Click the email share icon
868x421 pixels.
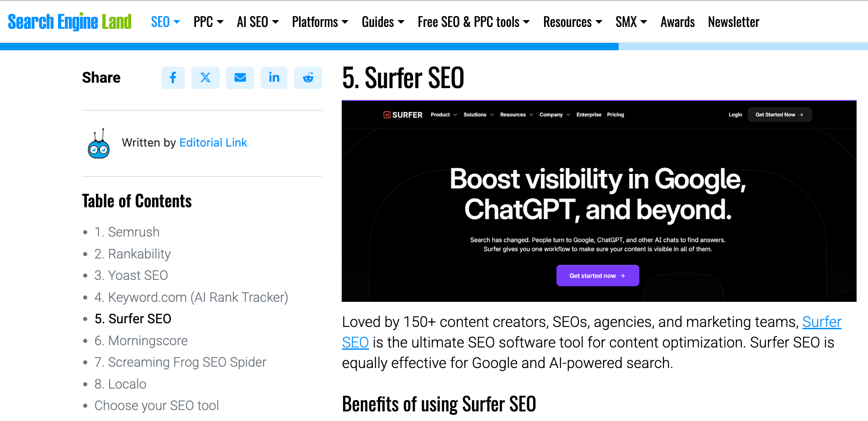tap(240, 78)
